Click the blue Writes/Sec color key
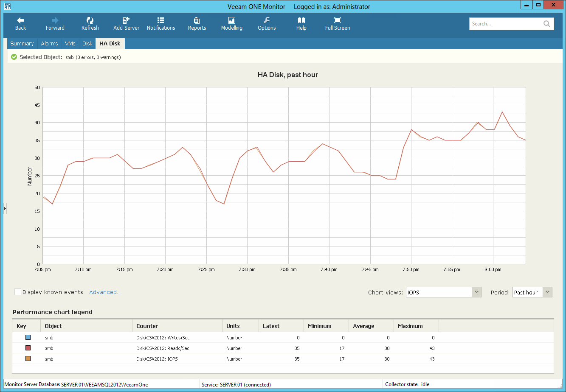 pyautogui.click(x=28, y=338)
